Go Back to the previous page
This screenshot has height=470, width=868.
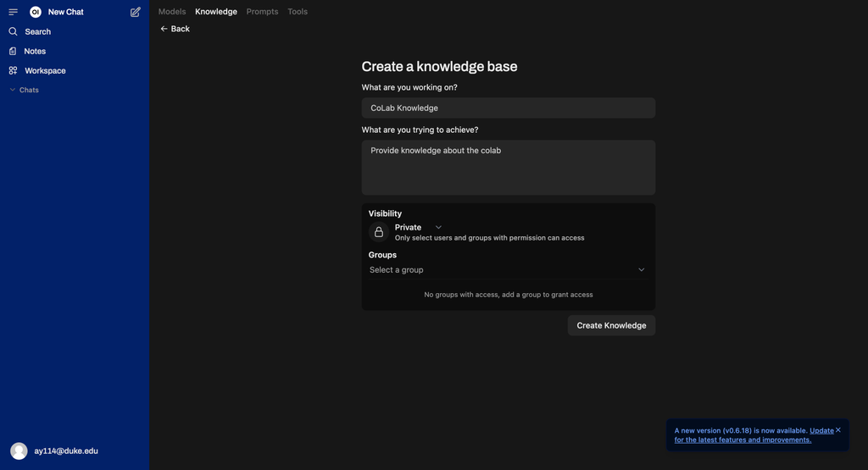175,29
